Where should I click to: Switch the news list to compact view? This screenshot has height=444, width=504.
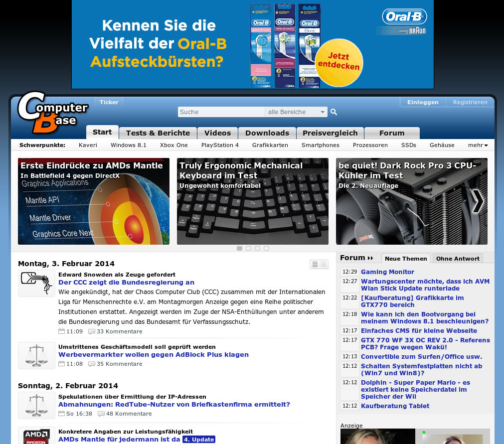coord(324,264)
